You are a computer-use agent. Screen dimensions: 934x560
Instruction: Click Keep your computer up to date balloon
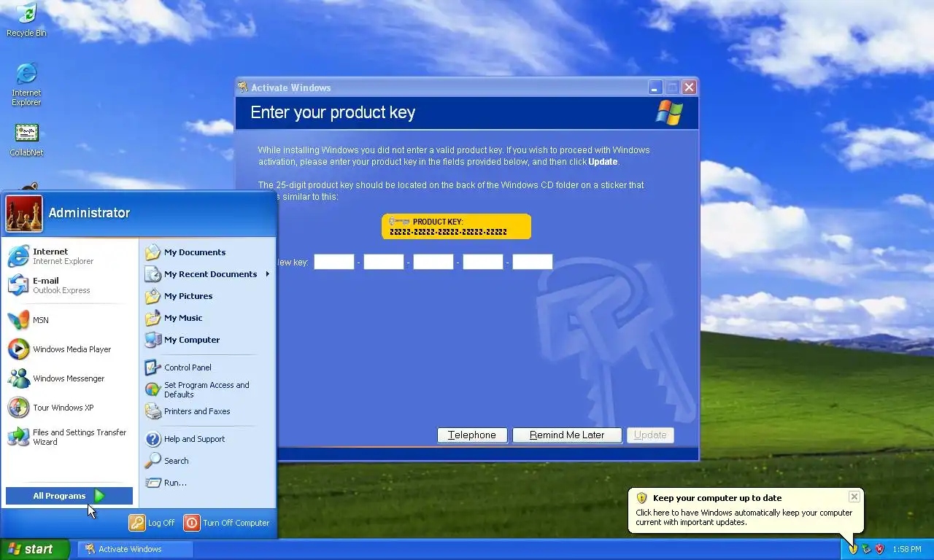point(746,510)
